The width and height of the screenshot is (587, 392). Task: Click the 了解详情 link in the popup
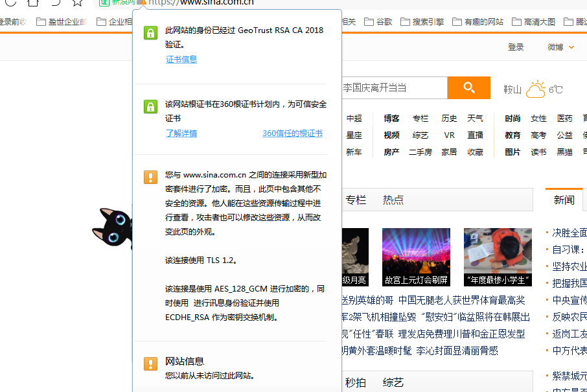181,133
